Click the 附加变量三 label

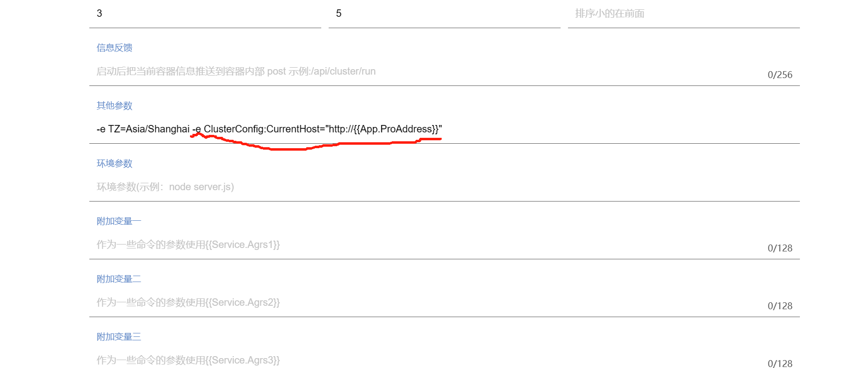(x=119, y=337)
